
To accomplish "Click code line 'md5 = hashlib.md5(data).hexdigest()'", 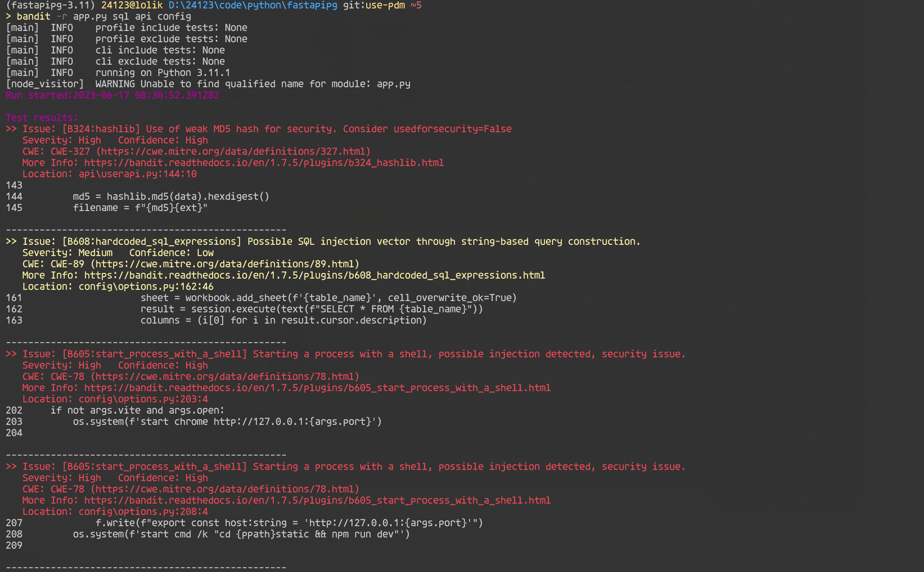I will (x=171, y=197).
